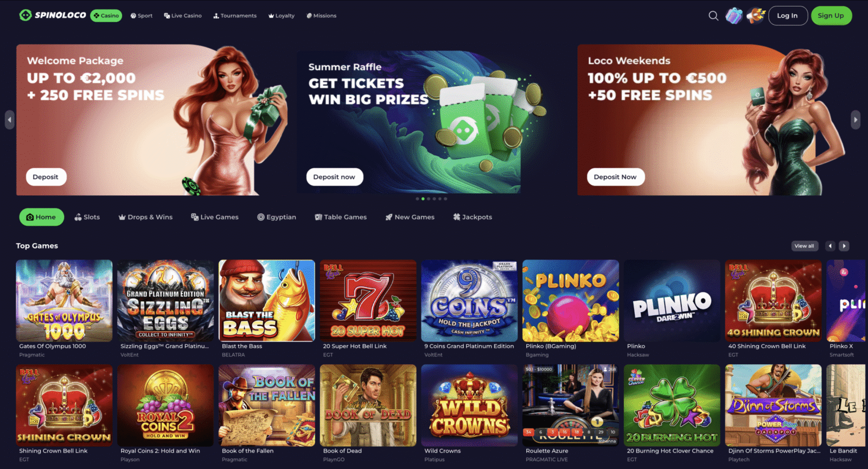
Task: Open the Drops & Wins tab
Action: (x=145, y=217)
